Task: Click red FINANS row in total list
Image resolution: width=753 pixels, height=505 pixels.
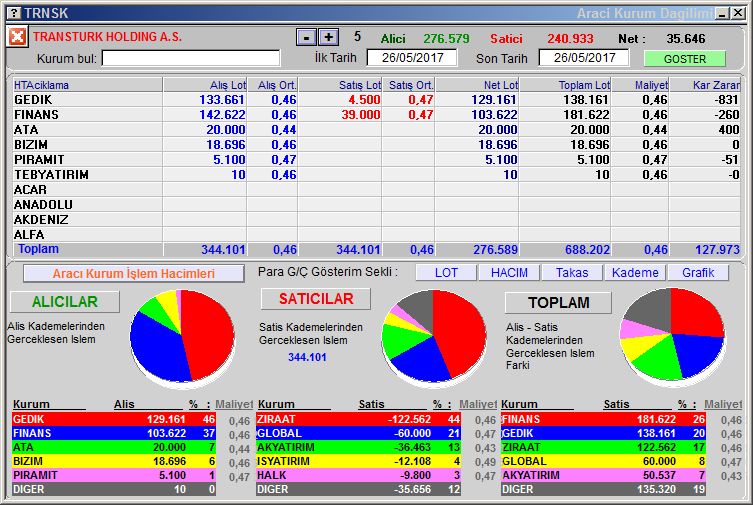Action: (x=603, y=419)
